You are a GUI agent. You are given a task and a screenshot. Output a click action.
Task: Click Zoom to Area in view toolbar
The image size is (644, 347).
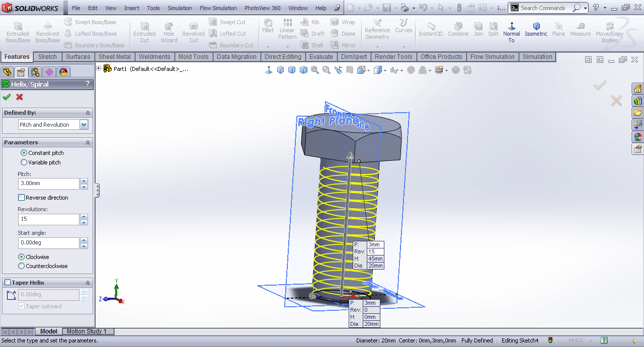(327, 70)
